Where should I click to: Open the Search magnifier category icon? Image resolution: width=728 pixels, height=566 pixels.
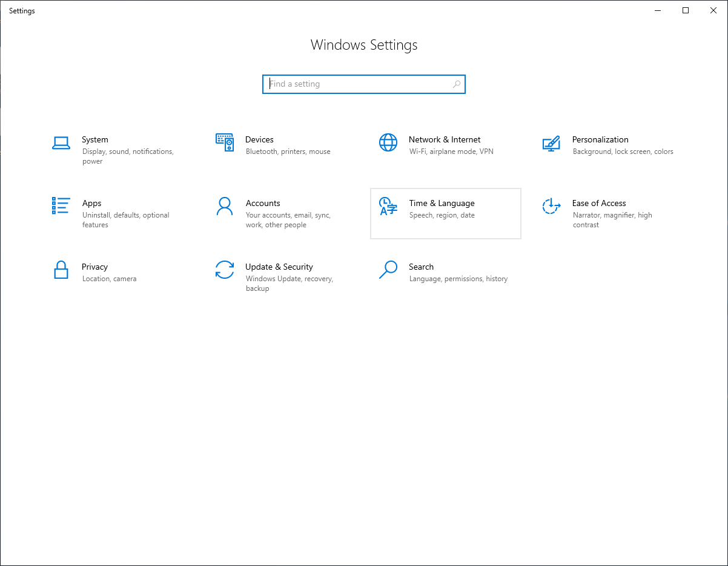pos(388,270)
